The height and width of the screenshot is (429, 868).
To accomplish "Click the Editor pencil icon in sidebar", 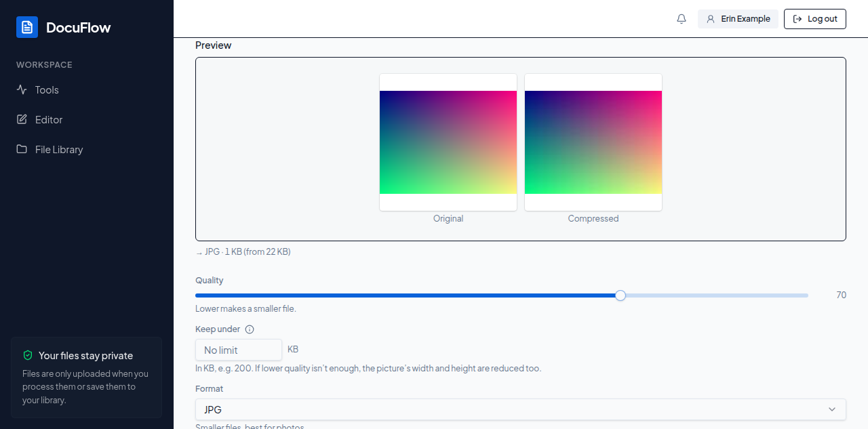I will (22, 119).
